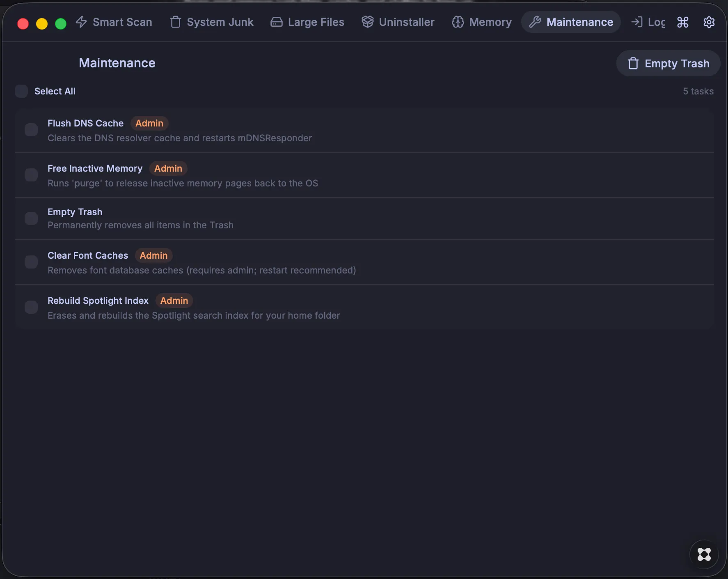Click the Admin badge on Free Inactive Memory
Viewport: 728px width, 579px height.
[x=168, y=168]
